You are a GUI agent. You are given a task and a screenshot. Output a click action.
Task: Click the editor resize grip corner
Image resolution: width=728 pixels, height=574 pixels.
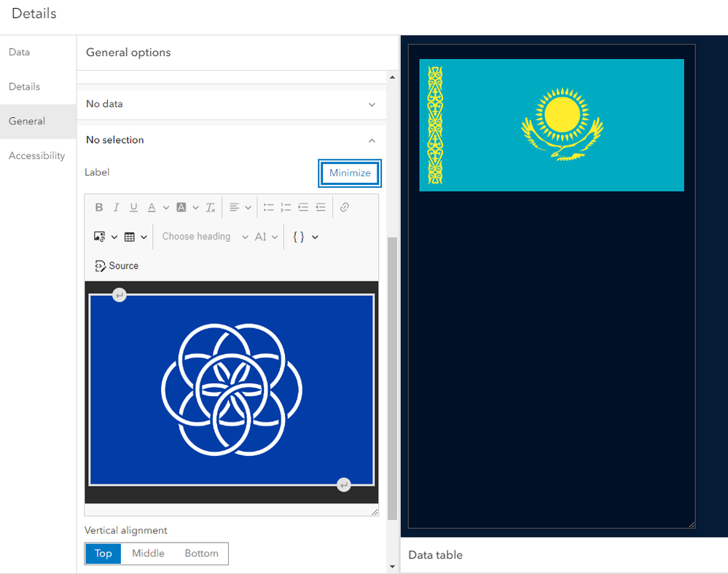(375, 512)
